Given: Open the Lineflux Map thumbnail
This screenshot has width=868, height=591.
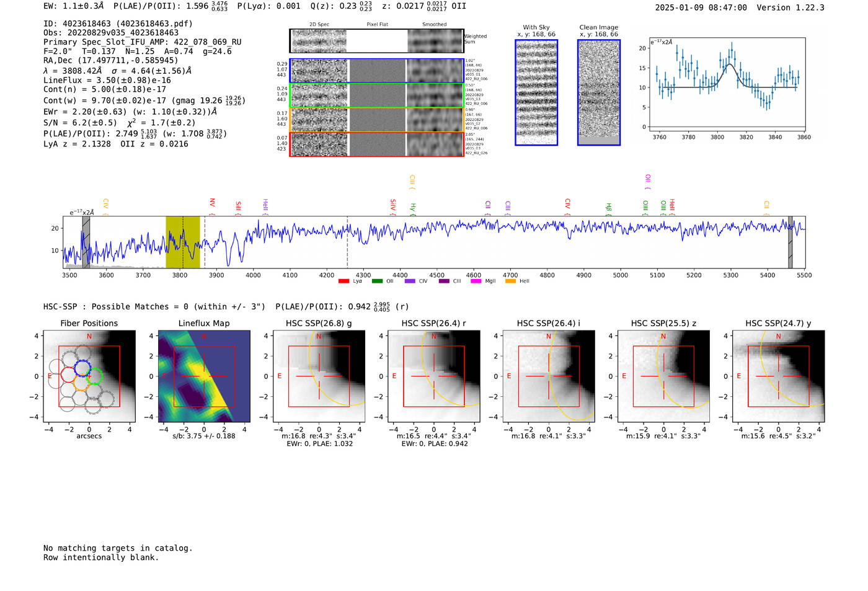Looking at the screenshot, I should point(204,376).
